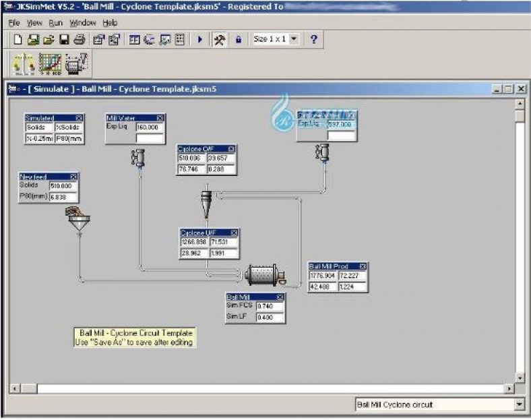
Task: Open the Help menu
Action: click(x=110, y=23)
